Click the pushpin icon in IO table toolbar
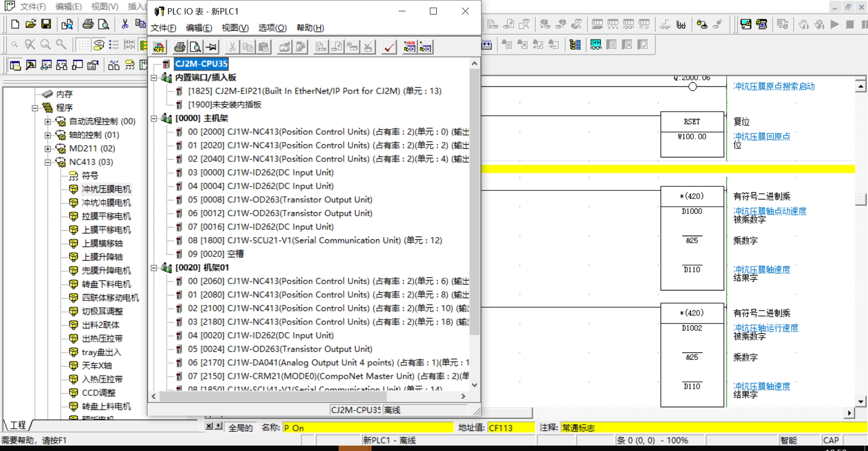Screen dimensions: 868x451 point(211,47)
